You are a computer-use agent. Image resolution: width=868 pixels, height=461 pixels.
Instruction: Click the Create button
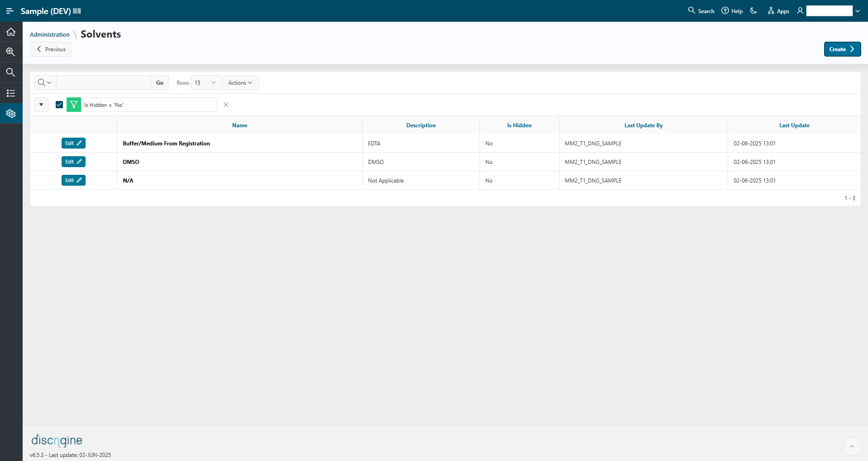coord(842,49)
